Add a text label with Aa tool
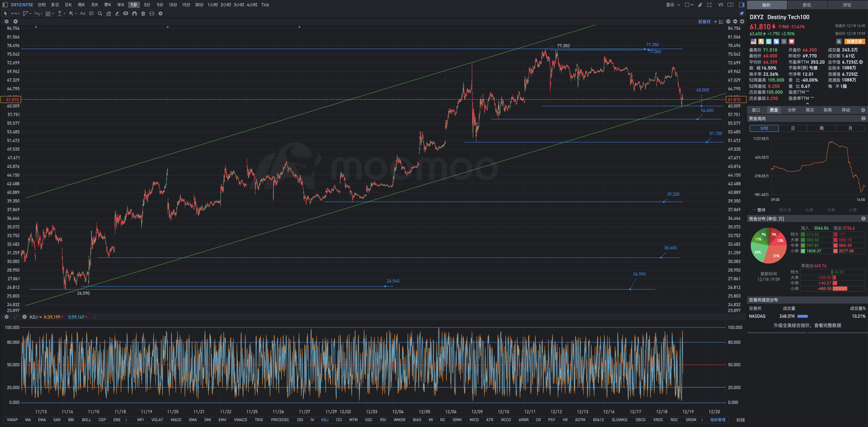868x427 pixels. pos(83,13)
